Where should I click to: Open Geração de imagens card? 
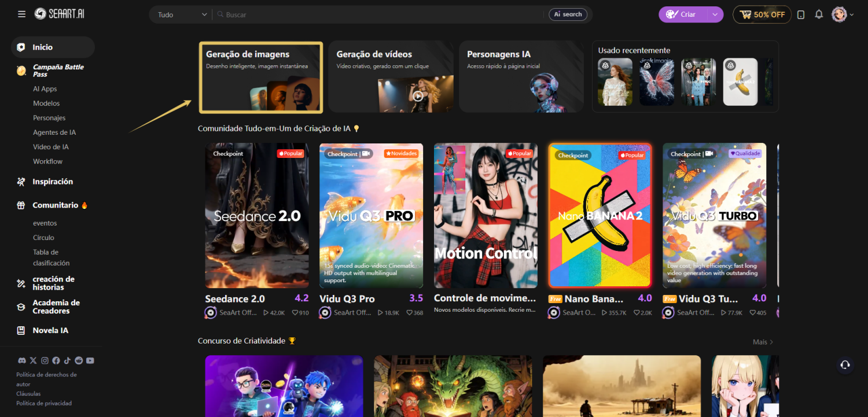[x=261, y=77]
